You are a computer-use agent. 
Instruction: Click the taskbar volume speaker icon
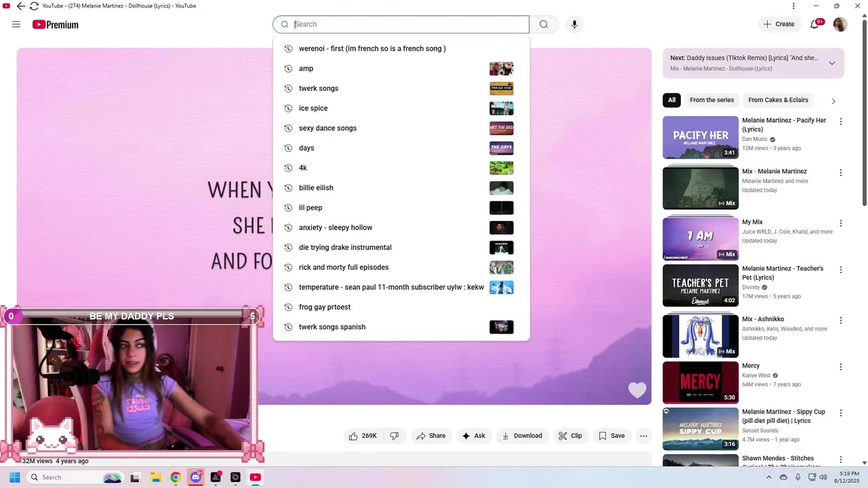point(823,477)
